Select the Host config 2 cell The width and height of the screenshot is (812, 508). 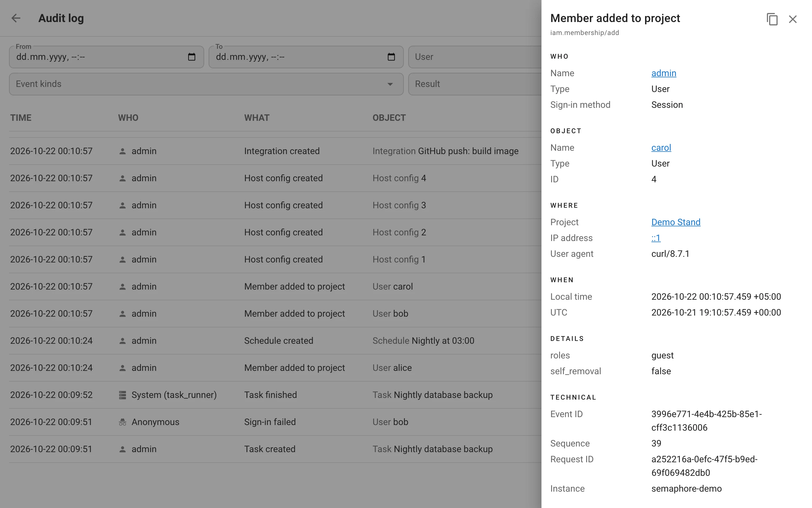(399, 233)
